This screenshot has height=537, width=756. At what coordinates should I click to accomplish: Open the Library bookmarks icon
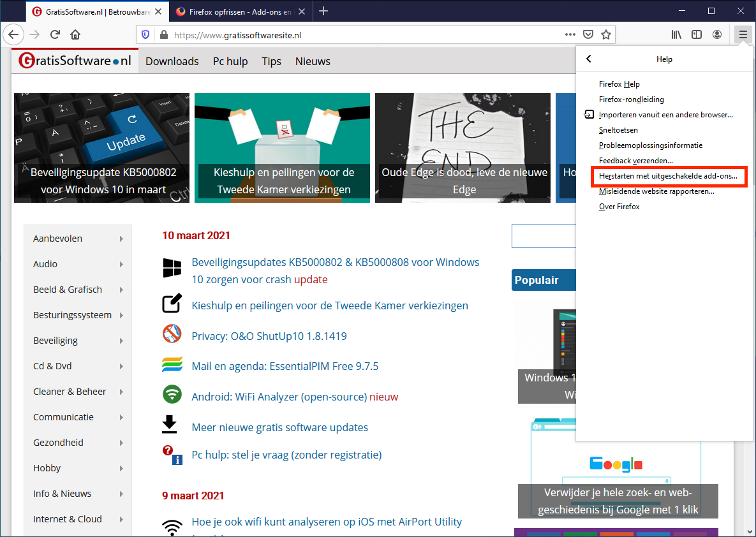click(x=676, y=34)
